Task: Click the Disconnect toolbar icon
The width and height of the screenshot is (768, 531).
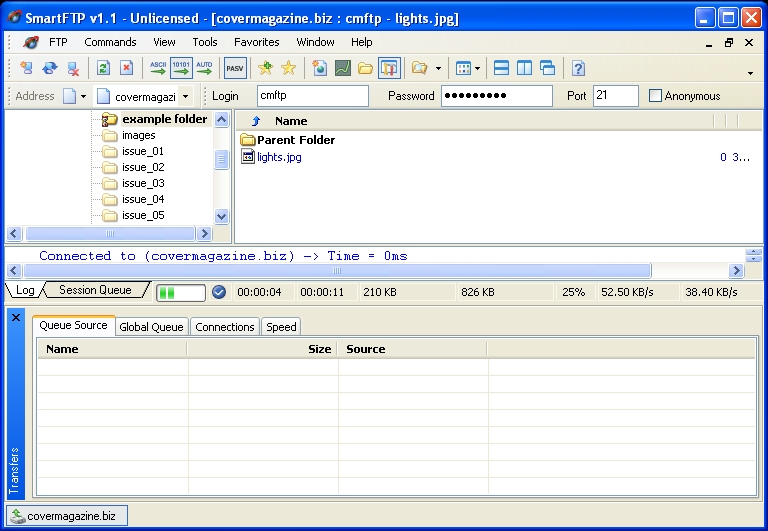Action: [x=73, y=68]
